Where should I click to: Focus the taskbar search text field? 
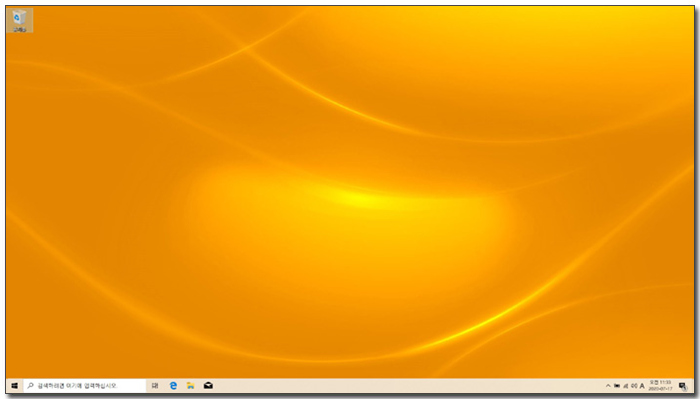[x=85, y=386]
